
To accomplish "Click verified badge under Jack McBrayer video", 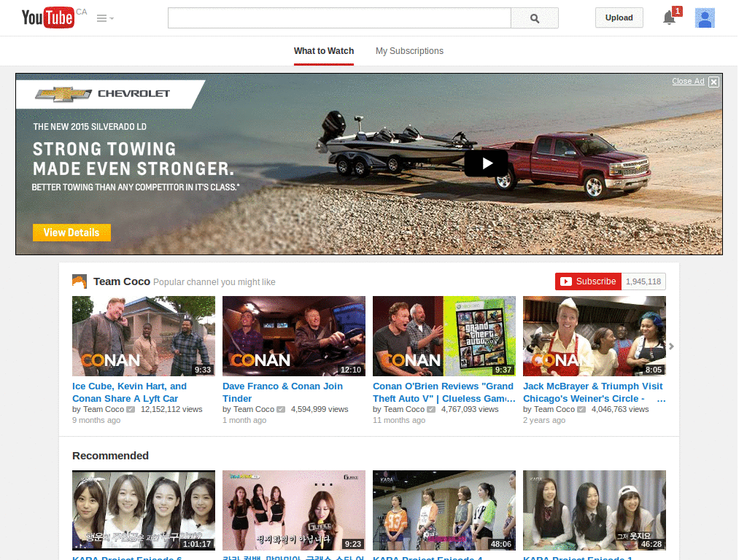I will [x=581, y=410].
